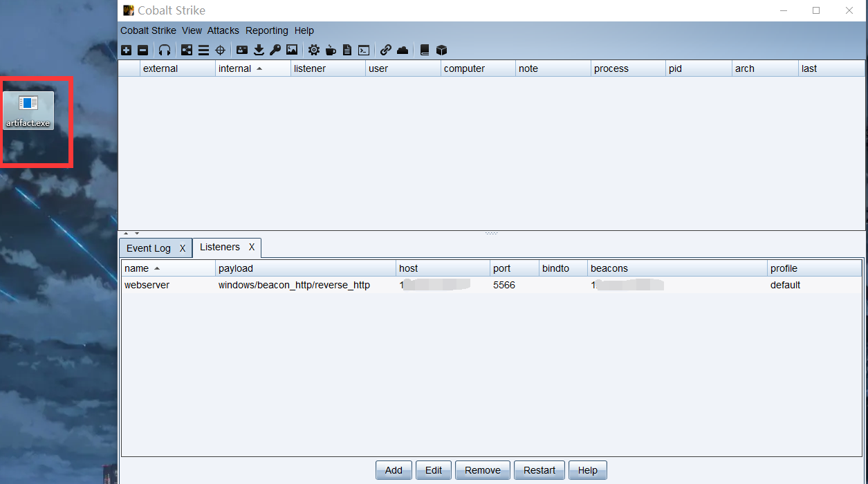The image size is (868, 484).
Task: Sort beacons by listener column header
Action: pos(328,68)
